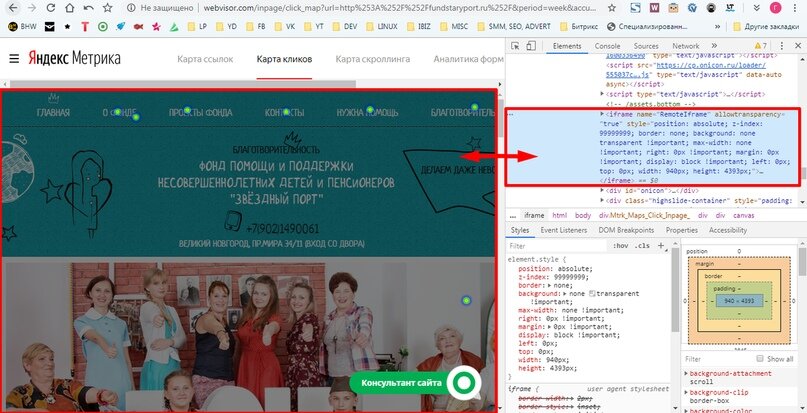
Task: Open the Другие закладки folder
Action: click(766, 26)
